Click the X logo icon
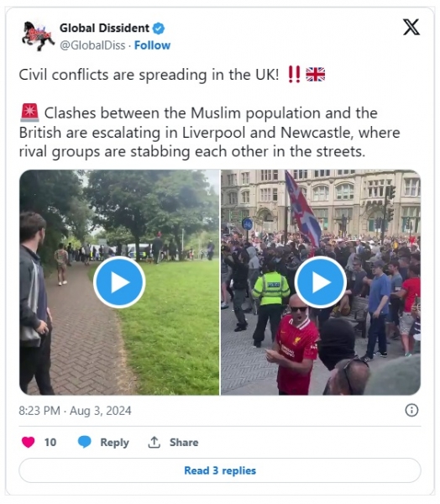The width and height of the screenshot is (440, 504). click(x=411, y=27)
